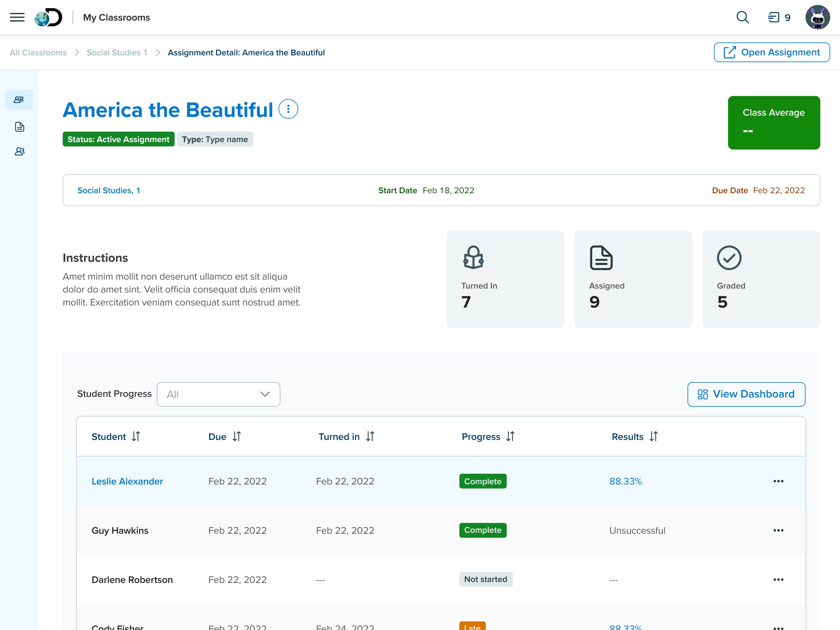
Task: Open Leslie Alexander student link
Action: coord(127,481)
